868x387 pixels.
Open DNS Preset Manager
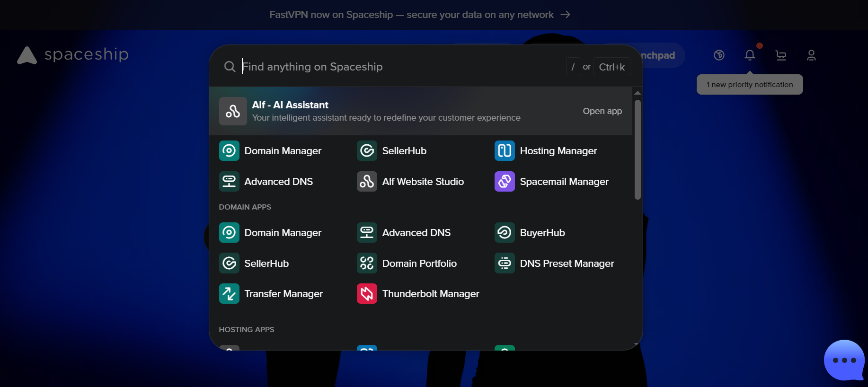(567, 264)
